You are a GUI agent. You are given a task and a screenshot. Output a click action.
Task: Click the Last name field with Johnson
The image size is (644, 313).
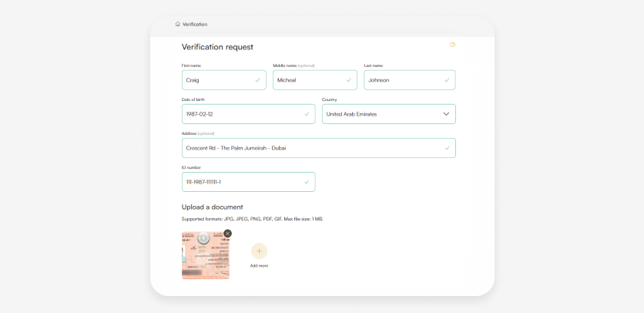[401, 80]
